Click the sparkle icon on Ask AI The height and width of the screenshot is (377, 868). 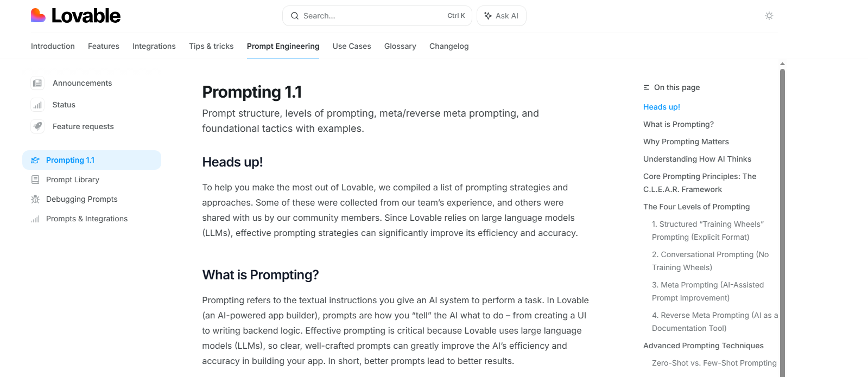point(488,16)
